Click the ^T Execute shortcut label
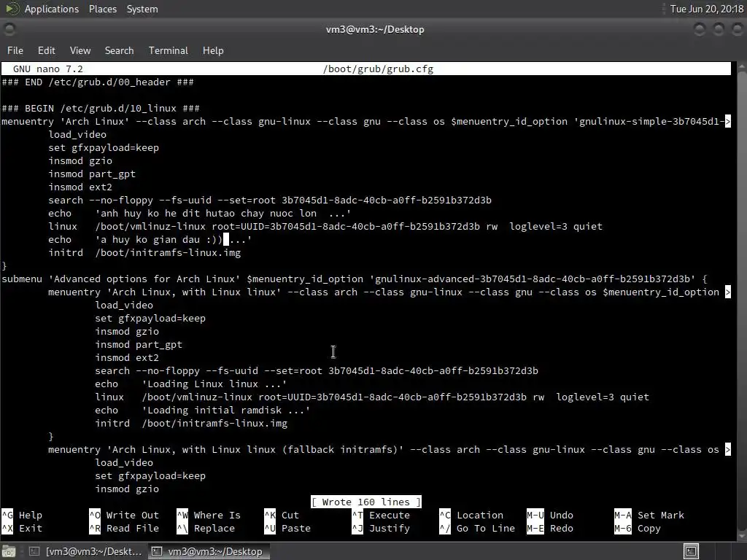The height and width of the screenshot is (560, 747). (x=381, y=516)
